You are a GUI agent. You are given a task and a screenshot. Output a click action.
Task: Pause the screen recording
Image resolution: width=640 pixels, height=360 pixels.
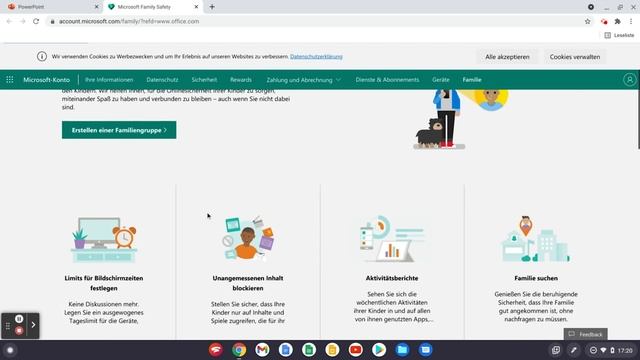coord(19,319)
